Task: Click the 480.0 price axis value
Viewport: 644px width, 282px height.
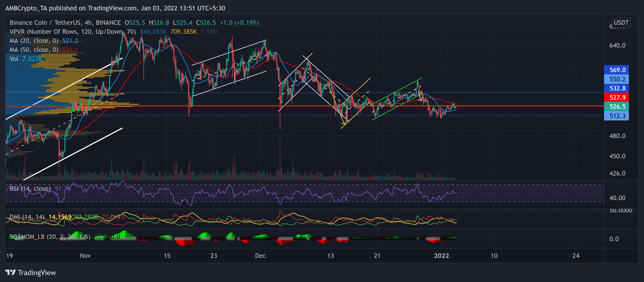Action: (617, 136)
